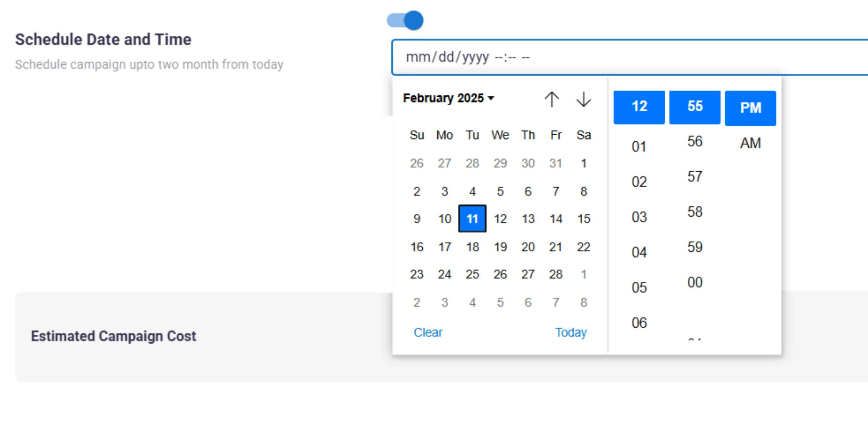
Task: Pick February 3 on the calendar
Action: (444, 191)
